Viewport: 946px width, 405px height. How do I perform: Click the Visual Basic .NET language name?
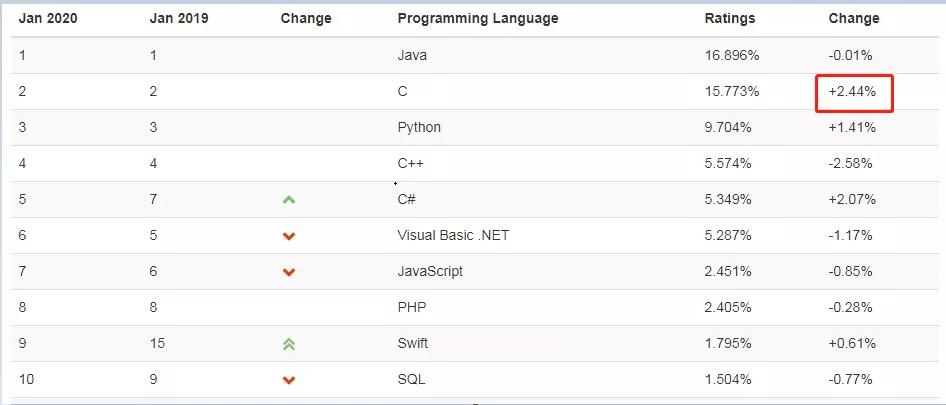tap(454, 235)
